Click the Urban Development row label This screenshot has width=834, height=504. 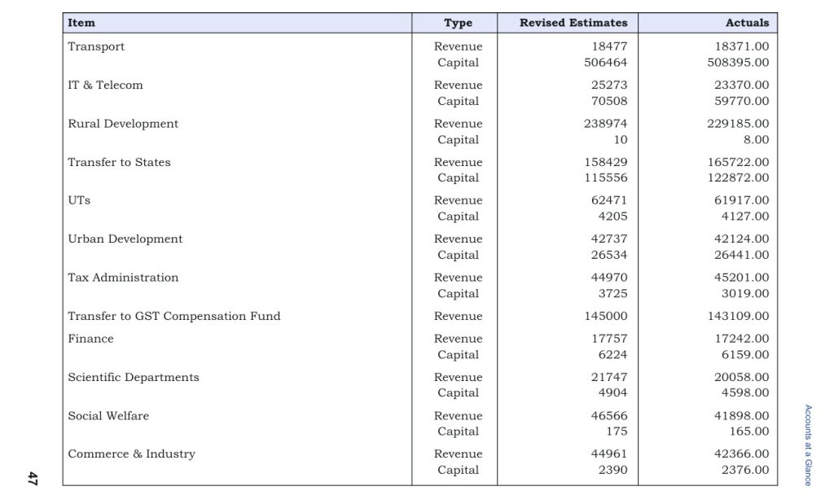(125, 239)
